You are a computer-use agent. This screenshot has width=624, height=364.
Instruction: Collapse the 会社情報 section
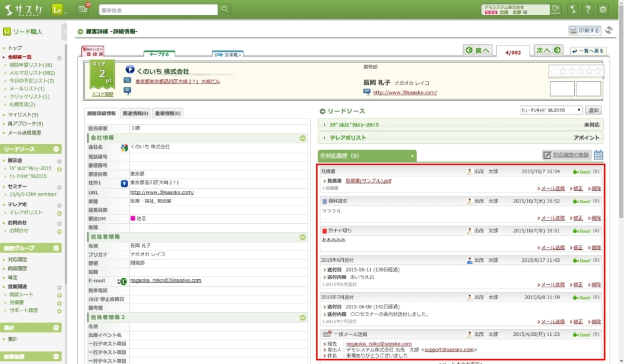(303, 138)
